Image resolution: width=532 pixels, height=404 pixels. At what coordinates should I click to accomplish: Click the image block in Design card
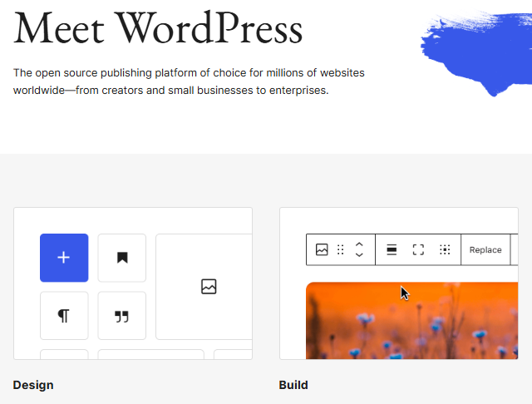coord(207,287)
